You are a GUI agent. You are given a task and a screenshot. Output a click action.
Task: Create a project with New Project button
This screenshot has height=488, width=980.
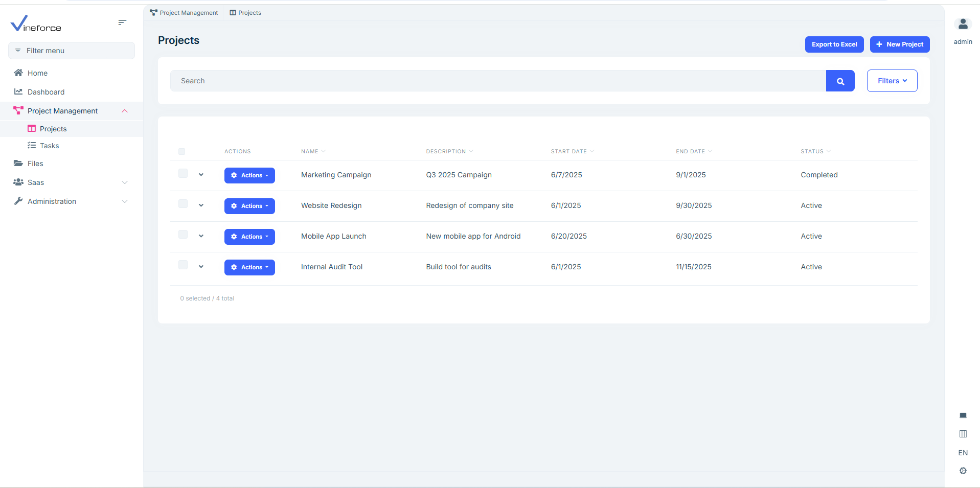click(x=899, y=44)
